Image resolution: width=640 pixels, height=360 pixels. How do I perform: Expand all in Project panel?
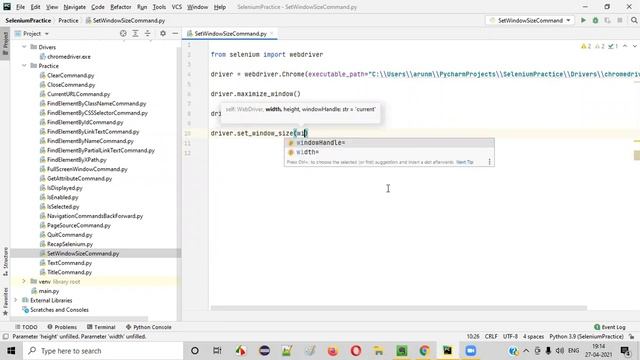click(x=135, y=33)
